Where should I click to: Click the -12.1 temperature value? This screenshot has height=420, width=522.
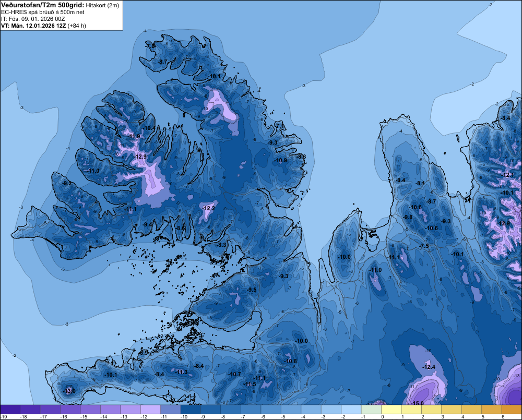(x=508, y=175)
